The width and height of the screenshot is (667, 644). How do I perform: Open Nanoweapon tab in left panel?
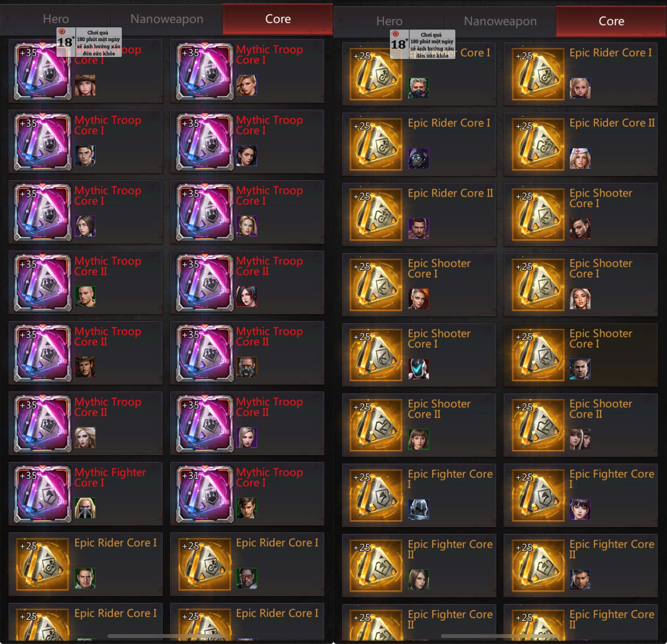point(167,19)
